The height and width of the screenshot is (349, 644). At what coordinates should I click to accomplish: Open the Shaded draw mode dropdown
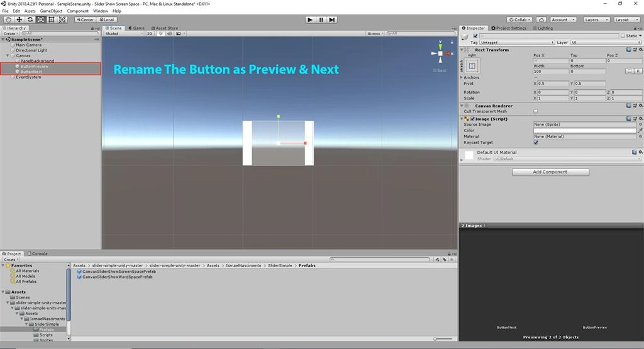[x=124, y=34]
